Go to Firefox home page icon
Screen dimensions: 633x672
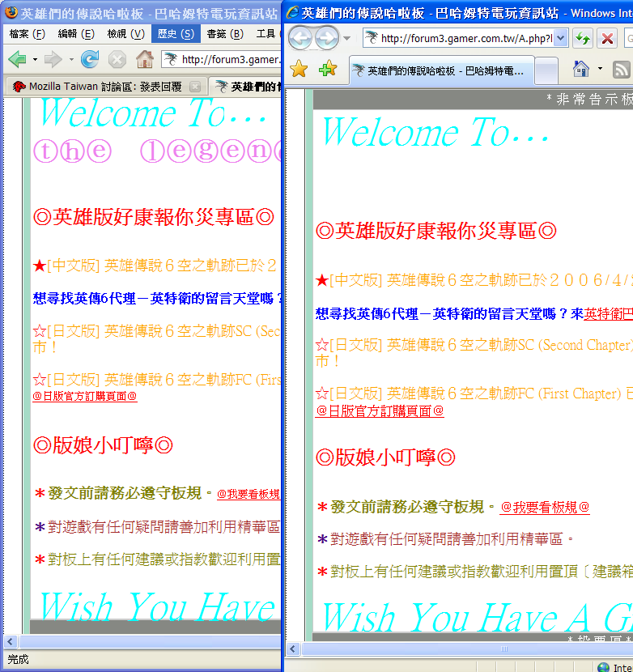click(x=145, y=59)
